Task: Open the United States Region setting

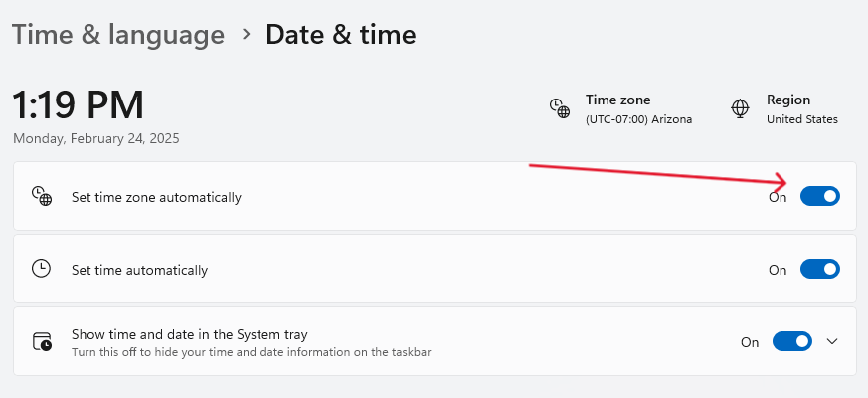Action: (x=802, y=119)
